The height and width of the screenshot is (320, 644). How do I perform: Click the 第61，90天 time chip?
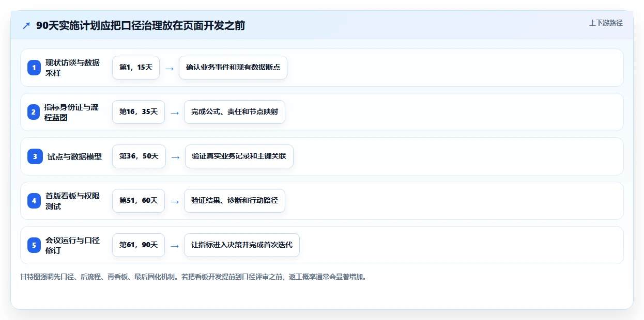(x=139, y=245)
